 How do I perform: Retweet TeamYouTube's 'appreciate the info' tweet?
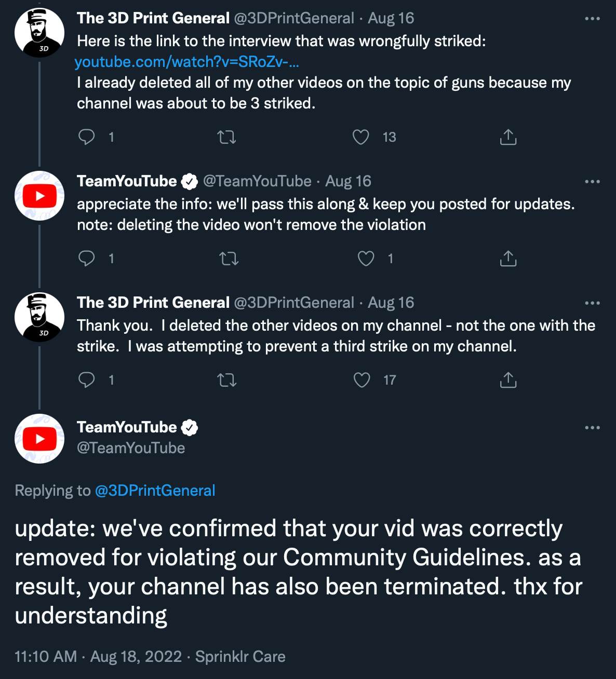(x=229, y=259)
